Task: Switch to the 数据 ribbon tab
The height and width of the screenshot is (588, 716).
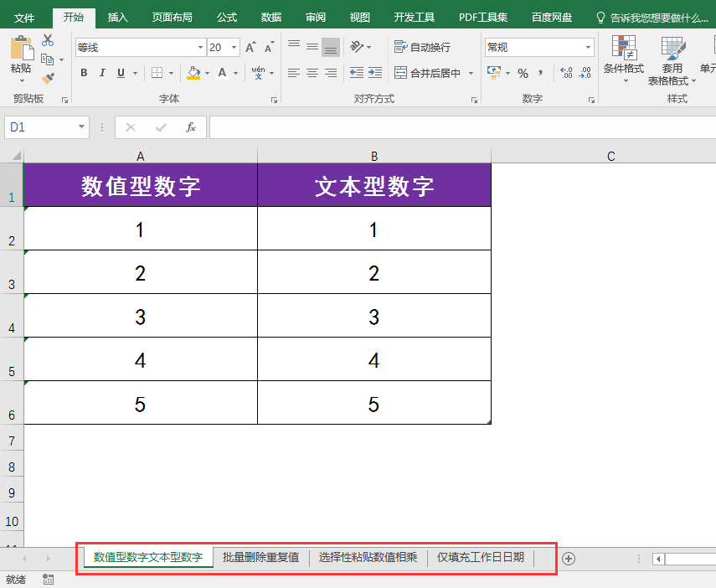Action: click(270, 18)
